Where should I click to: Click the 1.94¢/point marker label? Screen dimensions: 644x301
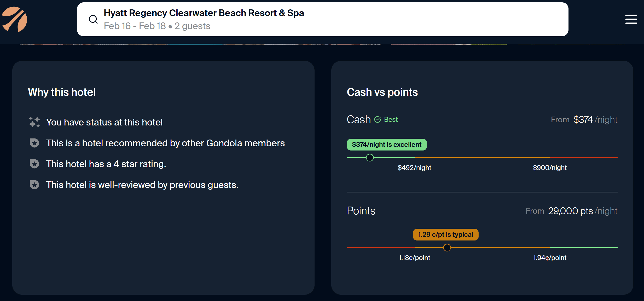coord(550,258)
